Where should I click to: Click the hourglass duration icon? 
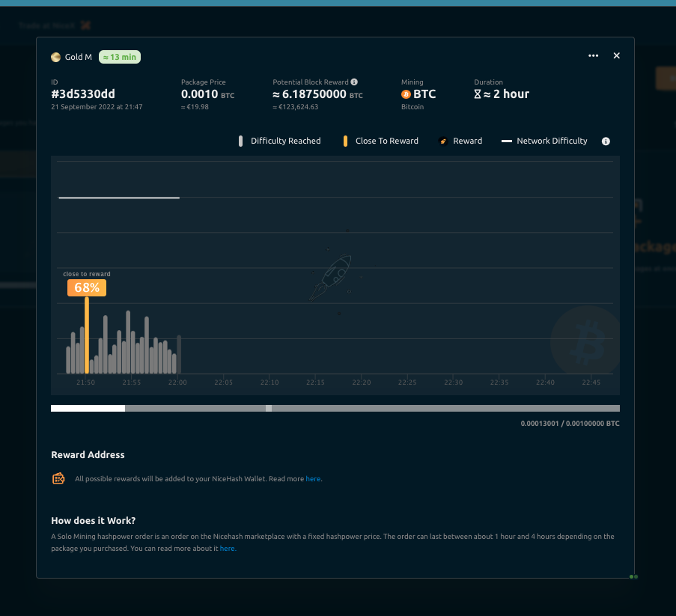[x=478, y=94]
